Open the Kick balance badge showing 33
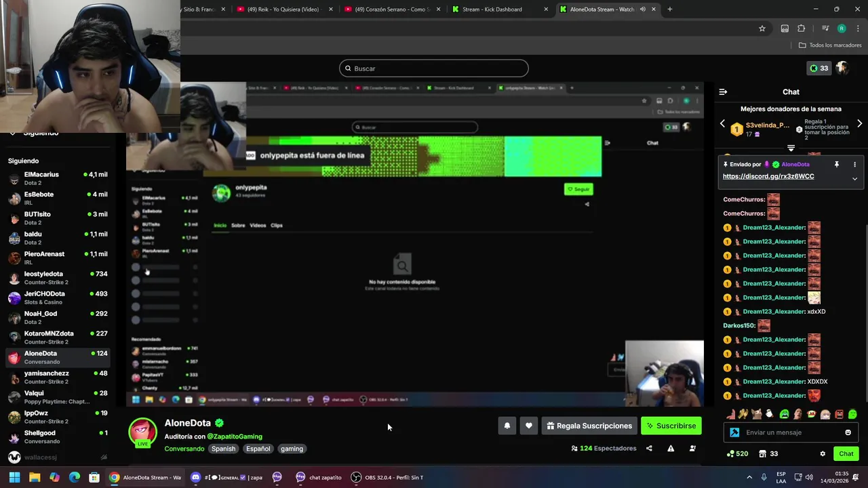The height and width of the screenshot is (488, 868). [818, 68]
